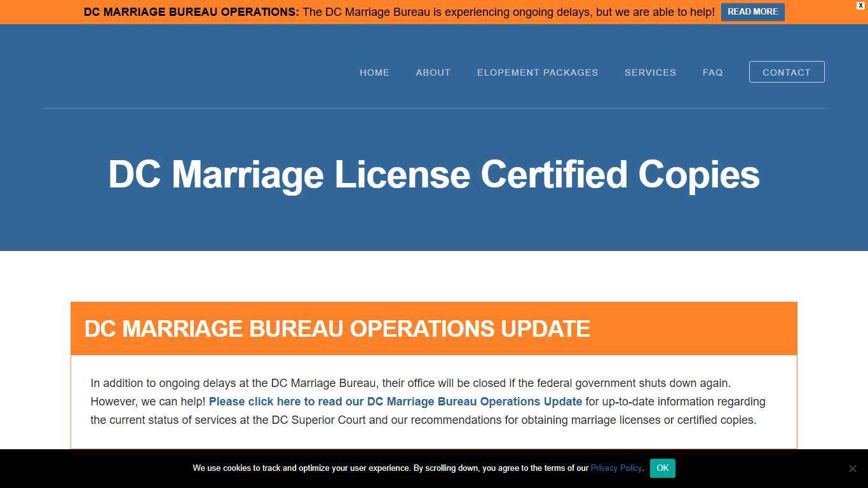
Task: Click the CONTACT button
Action: pos(787,72)
